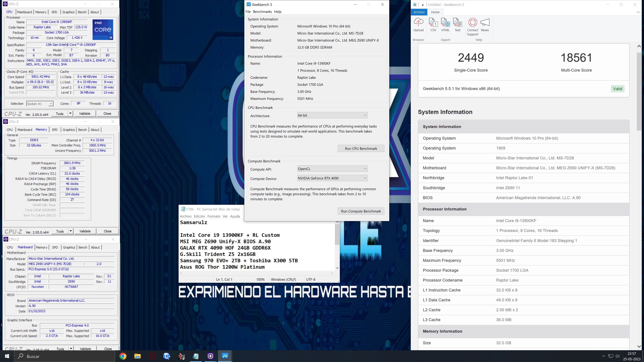
Task: Click the DRAM Frequency value 3801.9 MHz
Action: tap(72, 163)
